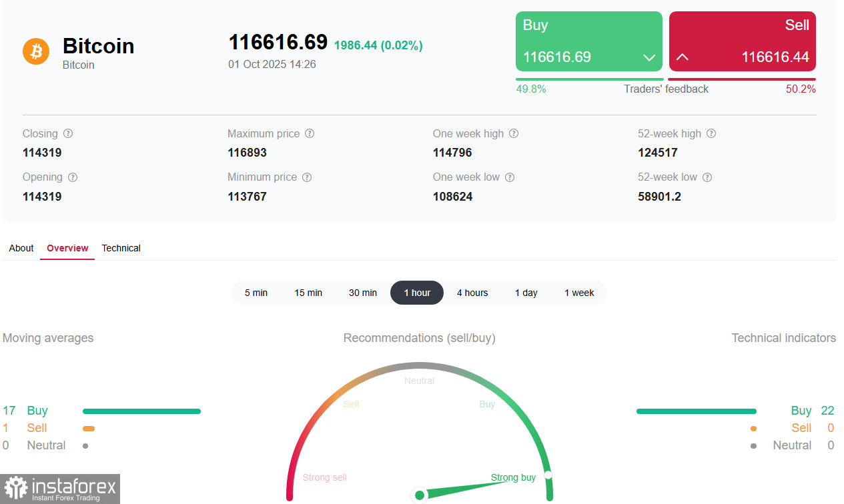
Task: Click the Maximum price value 116893
Action: (247, 153)
